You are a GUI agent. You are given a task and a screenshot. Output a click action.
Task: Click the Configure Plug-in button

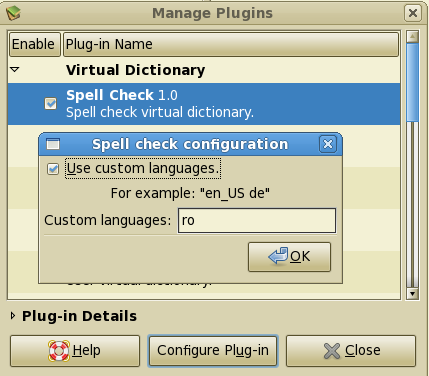click(213, 351)
